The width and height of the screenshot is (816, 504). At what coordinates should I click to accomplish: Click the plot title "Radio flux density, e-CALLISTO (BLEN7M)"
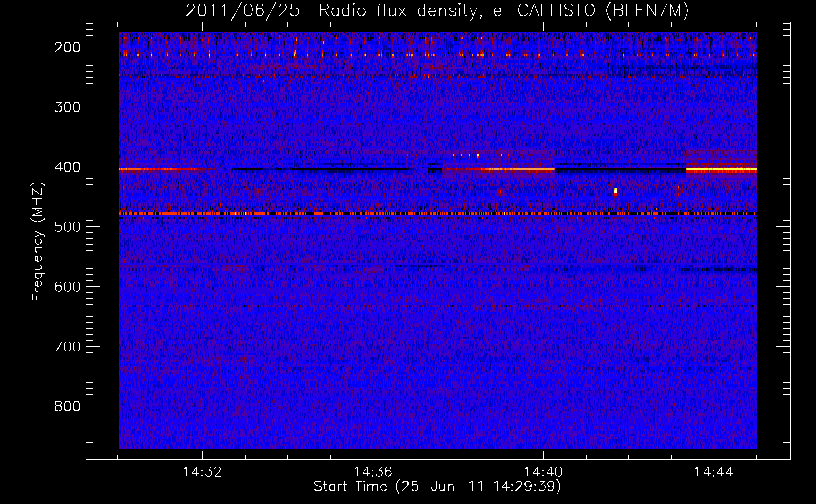click(503, 11)
